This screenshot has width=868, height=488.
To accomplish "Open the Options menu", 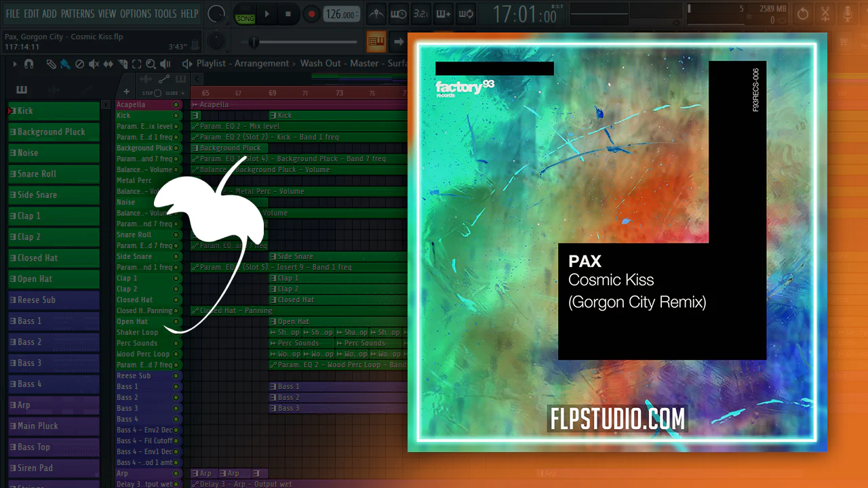I will pyautogui.click(x=136, y=14).
